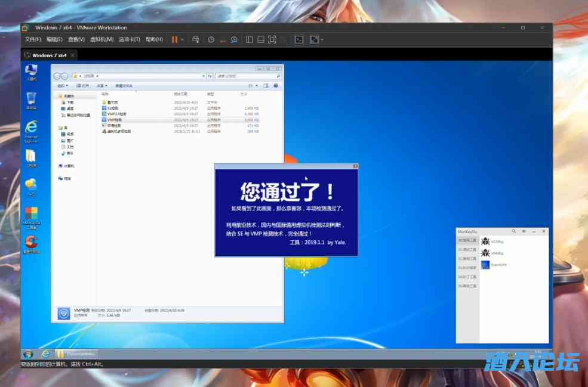
Task: Open the 帮助(H) menu in VMware
Action: point(154,39)
